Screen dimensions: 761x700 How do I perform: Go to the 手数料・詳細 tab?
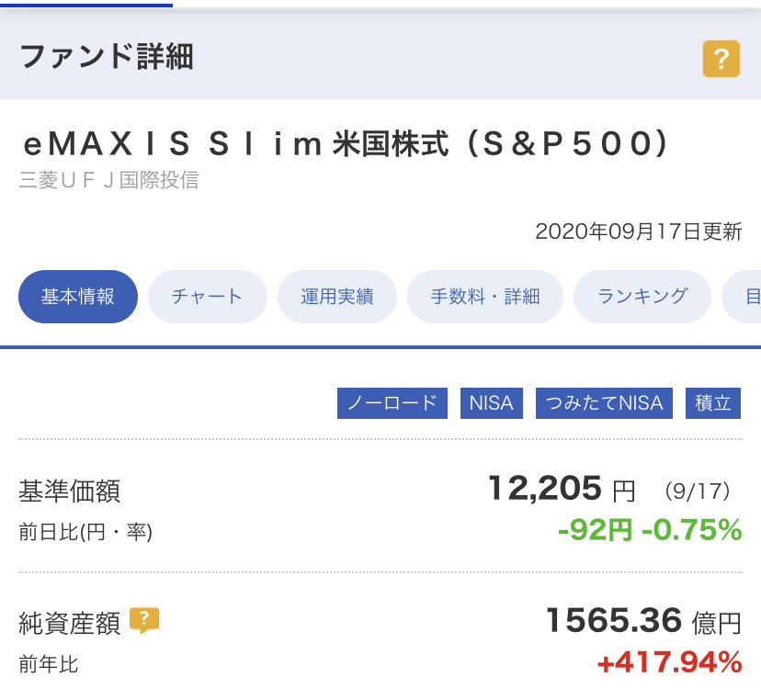click(485, 297)
